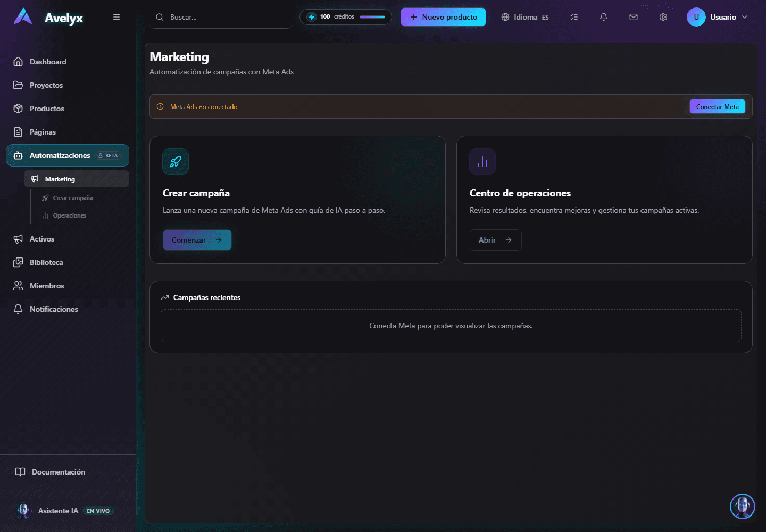The image size is (766, 532).
Task: Go to Activos section
Action: (68, 239)
